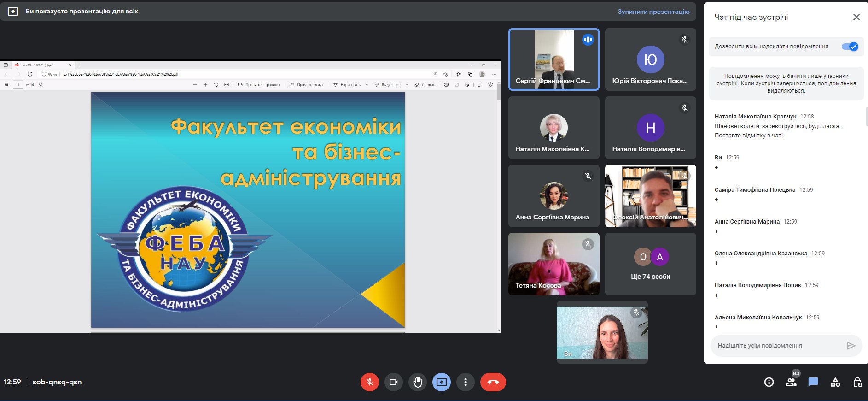
Task: Leave the call with red hang-up button
Action: pos(493,382)
